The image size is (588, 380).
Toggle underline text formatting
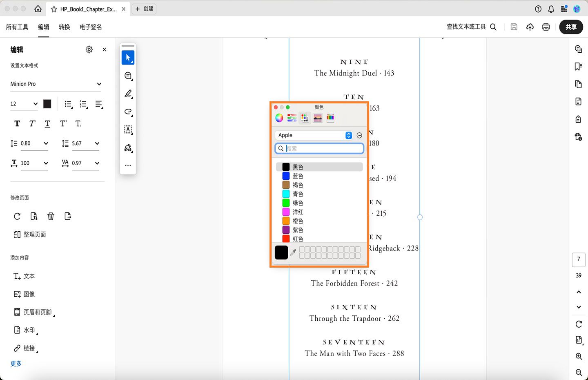coord(47,123)
